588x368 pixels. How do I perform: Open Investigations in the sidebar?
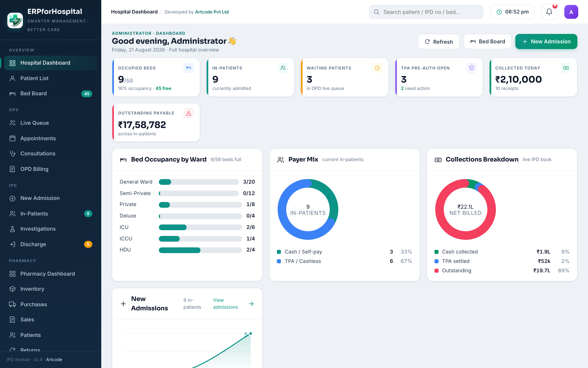51,229
